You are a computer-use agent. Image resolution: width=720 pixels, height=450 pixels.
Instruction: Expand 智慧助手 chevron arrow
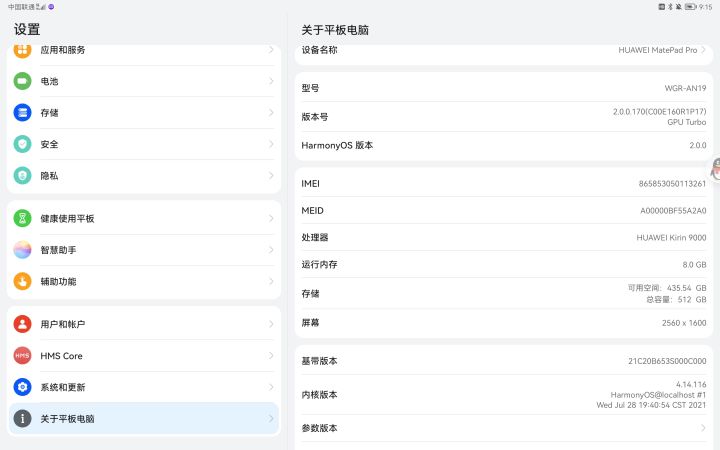tap(271, 250)
